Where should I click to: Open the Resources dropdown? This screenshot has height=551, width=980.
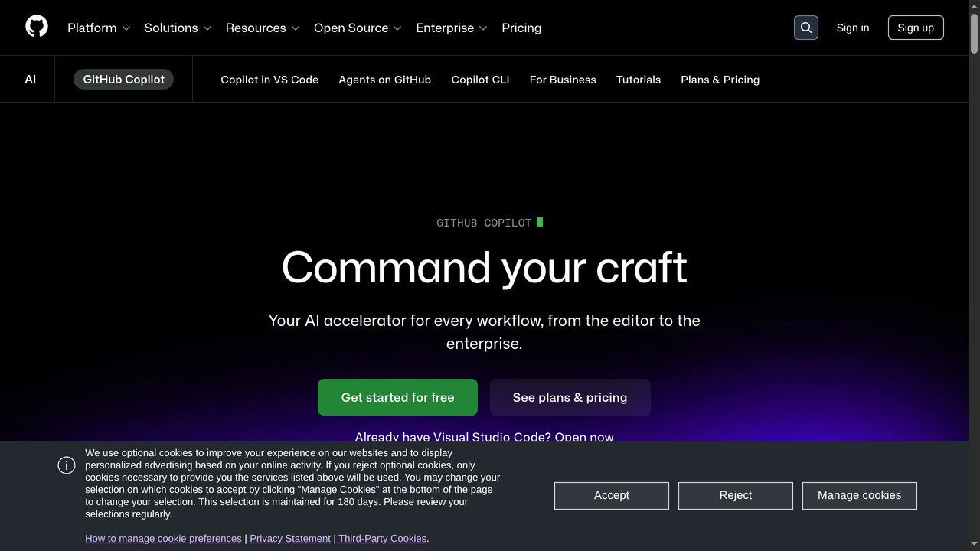point(263,28)
